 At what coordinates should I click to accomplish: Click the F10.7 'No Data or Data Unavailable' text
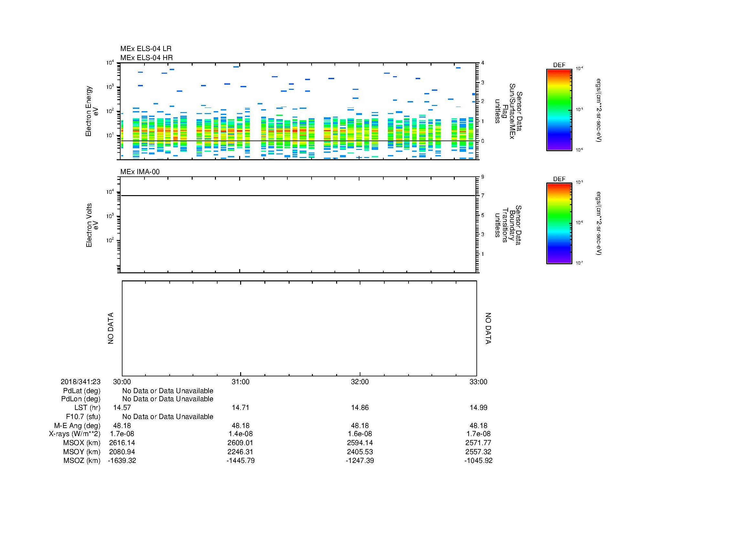tap(168, 417)
